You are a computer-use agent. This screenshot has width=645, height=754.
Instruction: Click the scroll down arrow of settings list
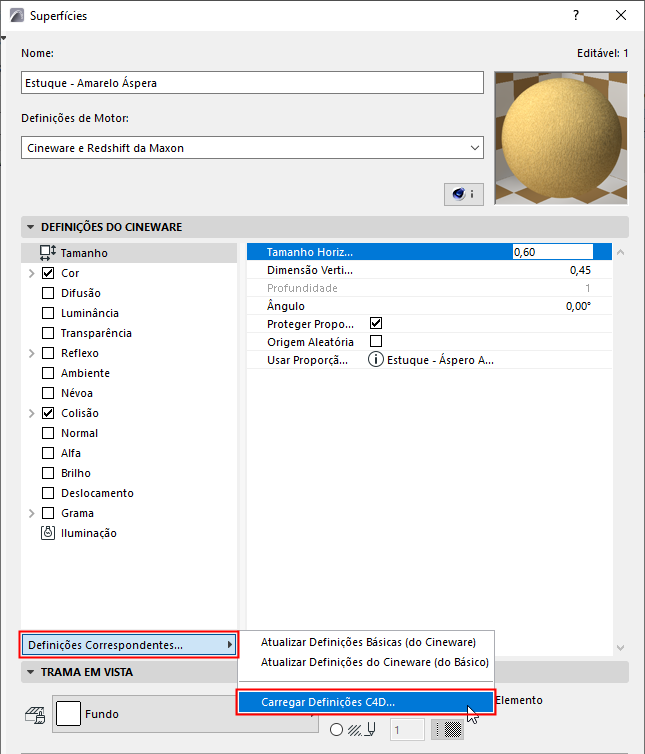pos(620,648)
